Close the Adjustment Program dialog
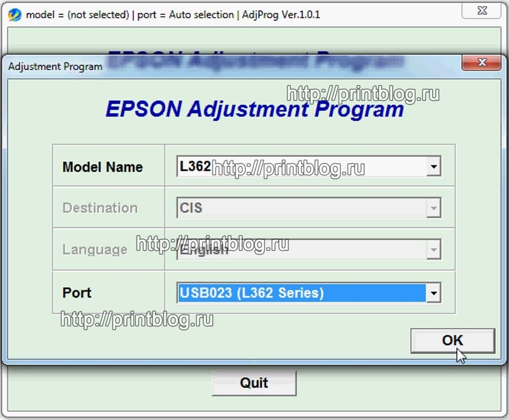Image resolution: width=509 pixels, height=420 pixels. pos(481,63)
